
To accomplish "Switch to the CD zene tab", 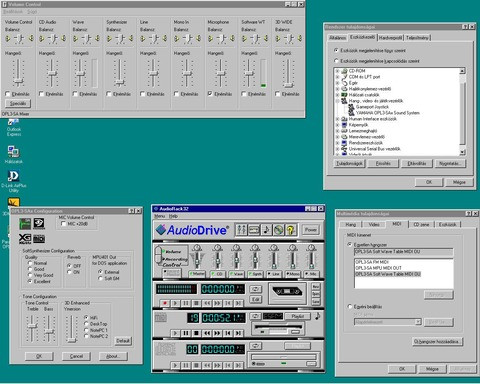I will [x=421, y=225].
